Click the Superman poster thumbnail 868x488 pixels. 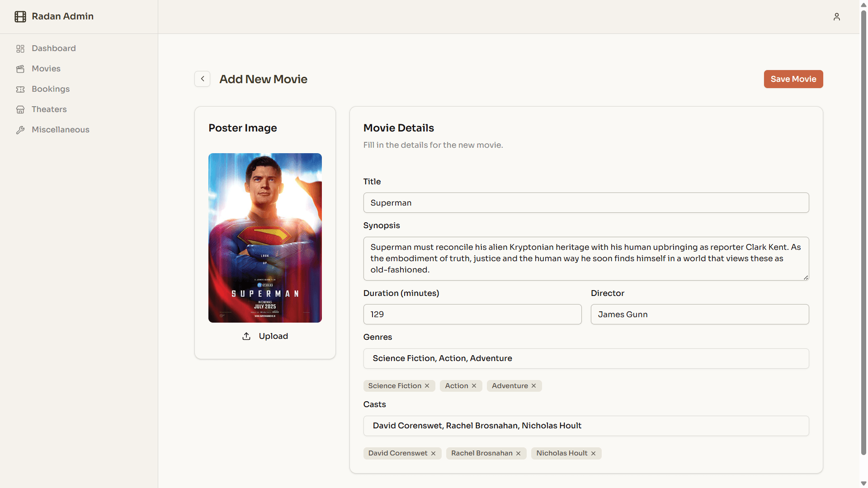(265, 238)
